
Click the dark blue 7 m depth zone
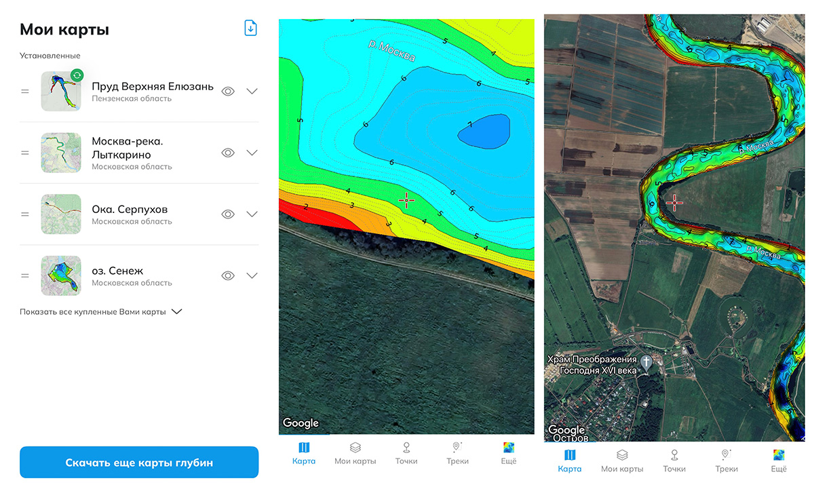(483, 130)
